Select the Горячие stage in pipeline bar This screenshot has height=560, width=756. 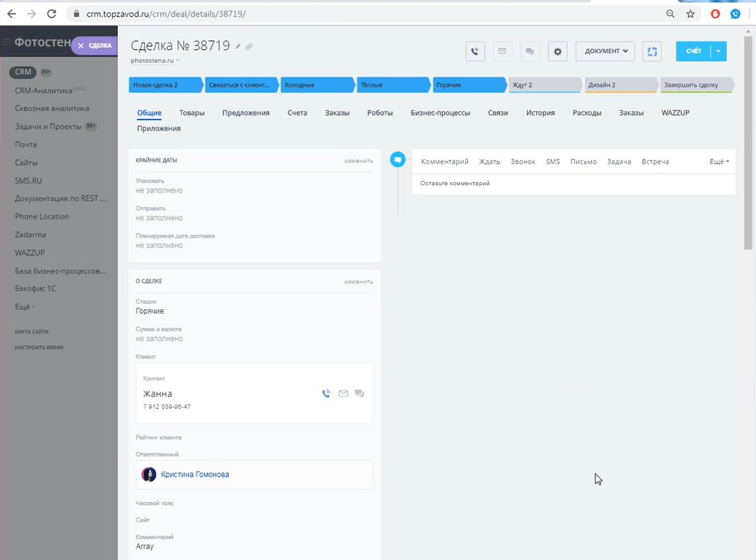pos(470,85)
